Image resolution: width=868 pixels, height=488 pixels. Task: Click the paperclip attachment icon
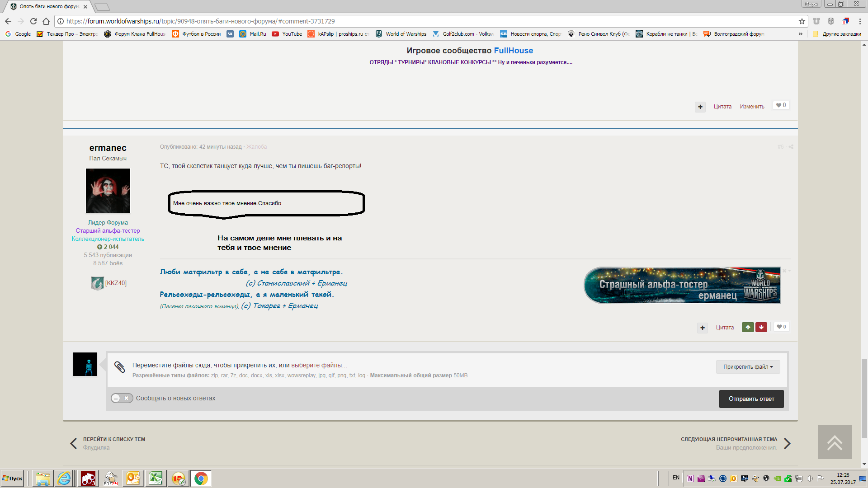click(x=119, y=367)
